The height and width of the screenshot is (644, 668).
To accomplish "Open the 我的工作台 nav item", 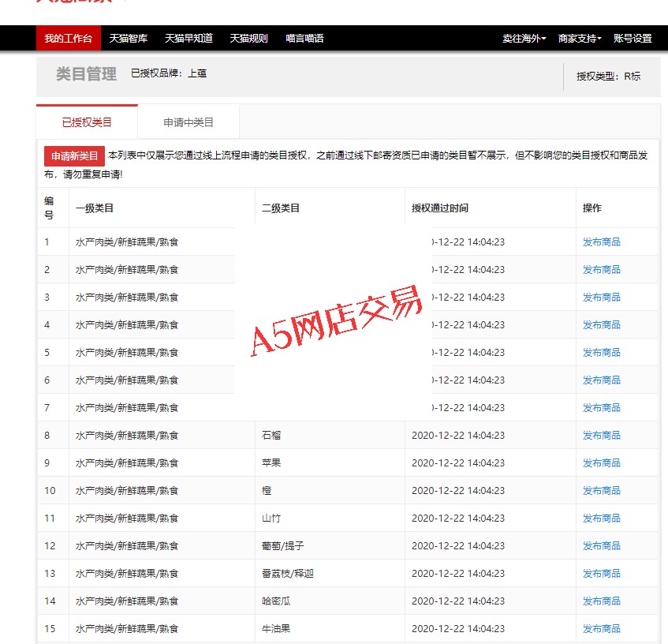I will point(68,39).
